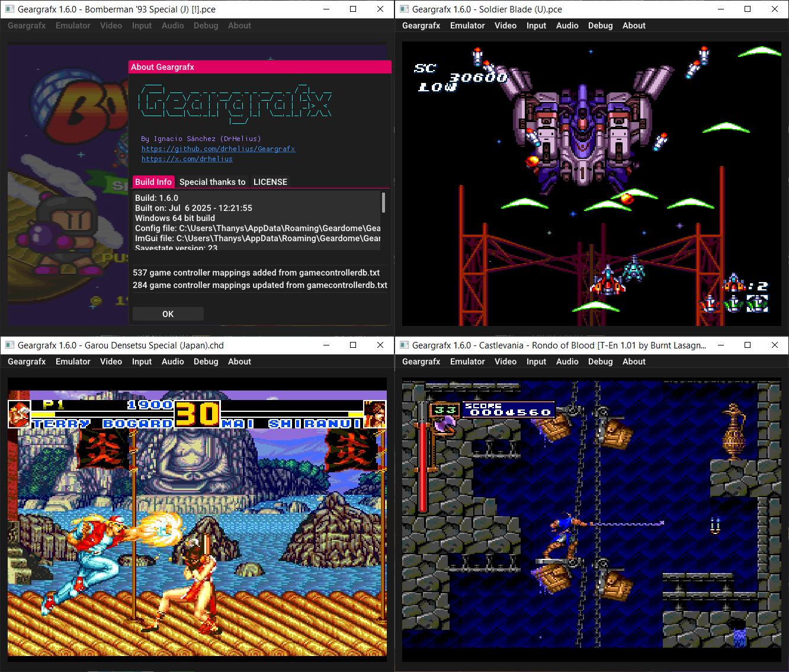Open the x.com/drhelius link

187,159
